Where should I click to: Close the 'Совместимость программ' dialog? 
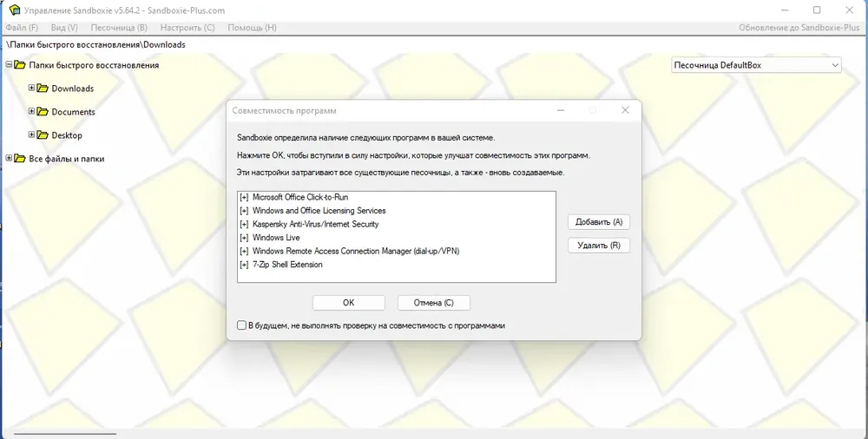[x=625, y=110]
